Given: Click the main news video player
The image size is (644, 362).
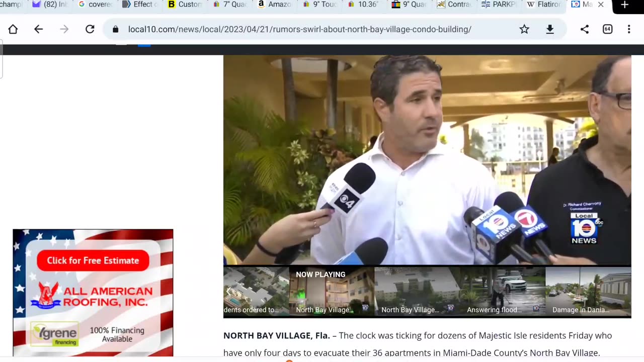Looking at the screenshot, I should pos(427,160).
